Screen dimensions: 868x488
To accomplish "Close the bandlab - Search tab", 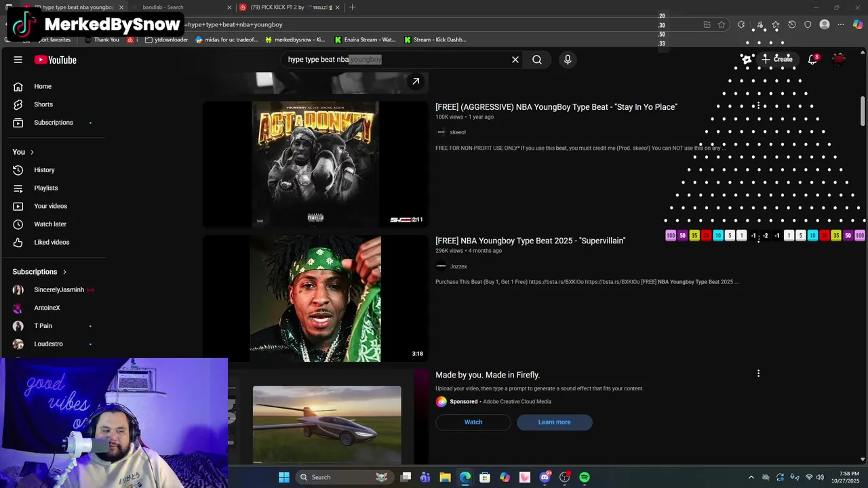I will tap(229, 7).
